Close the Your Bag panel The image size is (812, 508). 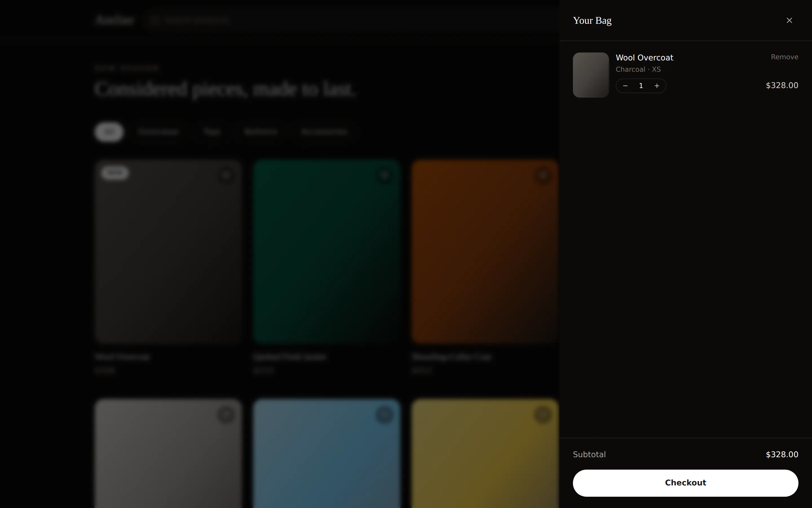pyautogui.click(x=789, y=21)
